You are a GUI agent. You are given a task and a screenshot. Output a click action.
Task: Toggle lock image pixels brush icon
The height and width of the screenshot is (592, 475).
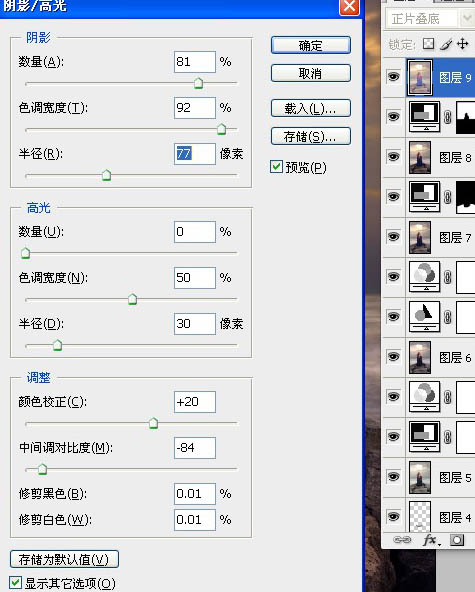[446, 44]
